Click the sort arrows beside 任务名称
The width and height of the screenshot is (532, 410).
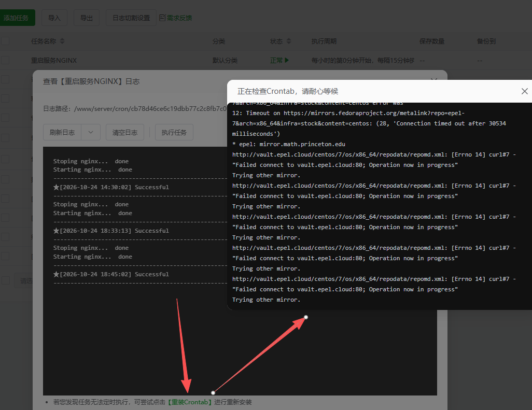coord(62,41)
